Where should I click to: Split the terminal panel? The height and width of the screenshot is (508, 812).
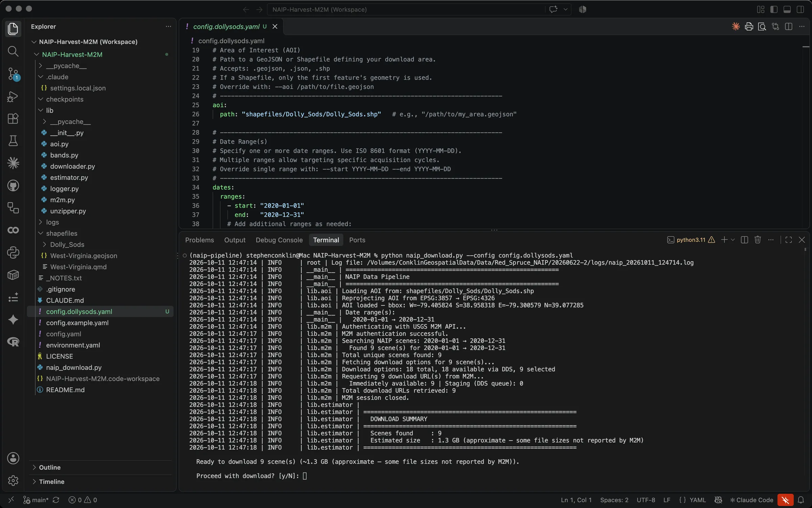point(744,240)
